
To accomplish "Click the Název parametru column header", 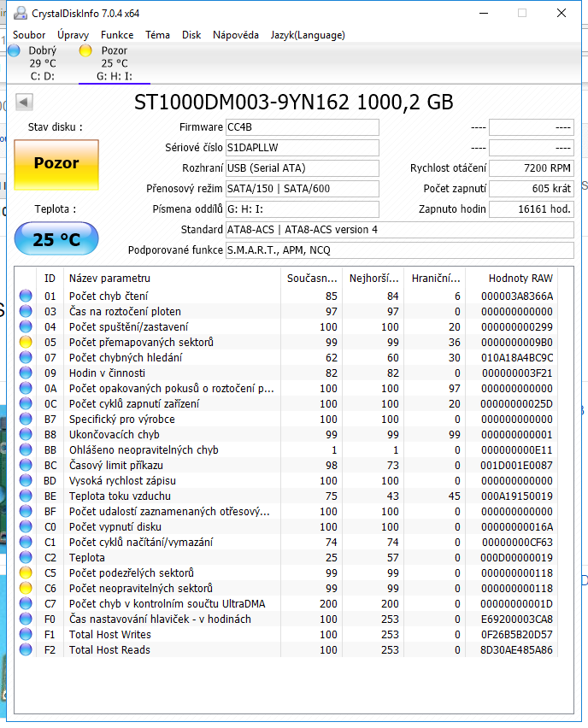I will pyautogui.click(x=172, y=278).
